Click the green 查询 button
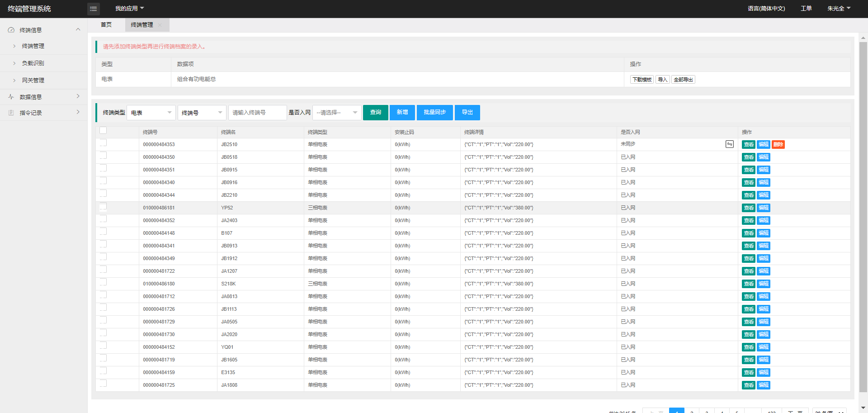The height and width of the screenshot is (413, 868). tap(375, 113)
